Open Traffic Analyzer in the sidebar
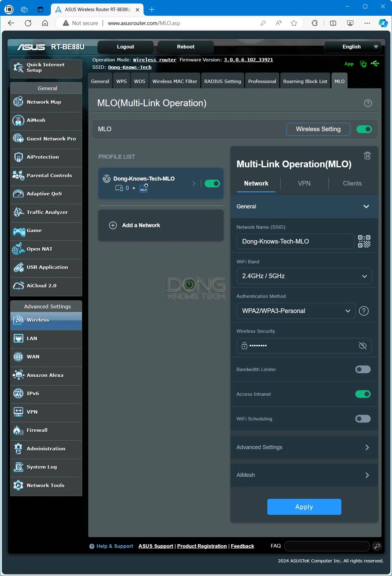The image size is (392, 576). (46, 212)
